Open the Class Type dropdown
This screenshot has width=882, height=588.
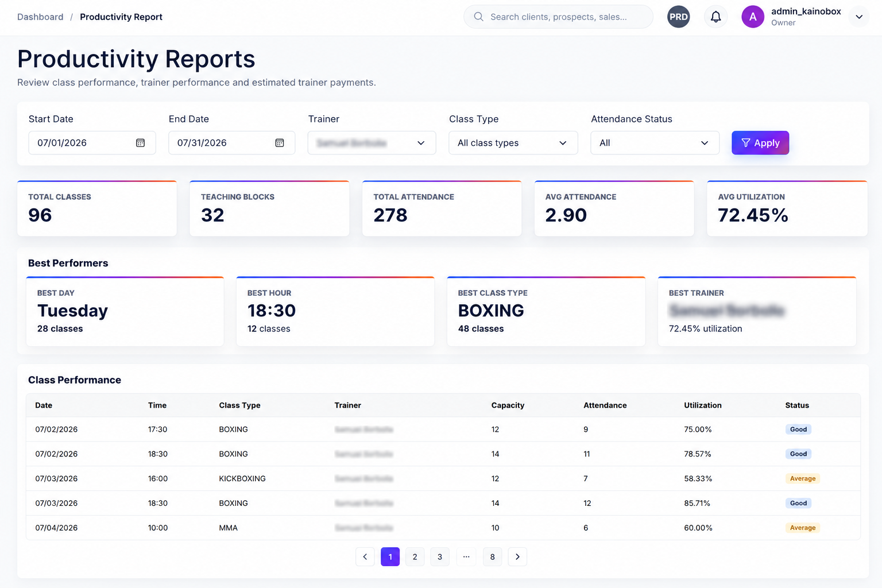coord(513,143)
